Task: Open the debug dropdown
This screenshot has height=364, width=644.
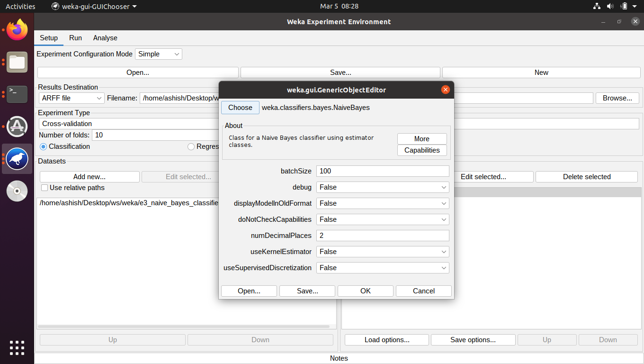Action: pos(383,187)
